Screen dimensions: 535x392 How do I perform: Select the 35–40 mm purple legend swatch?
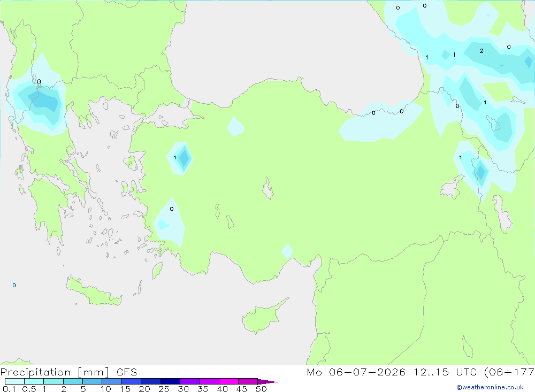pyautogui.click(x=209, y=381)
